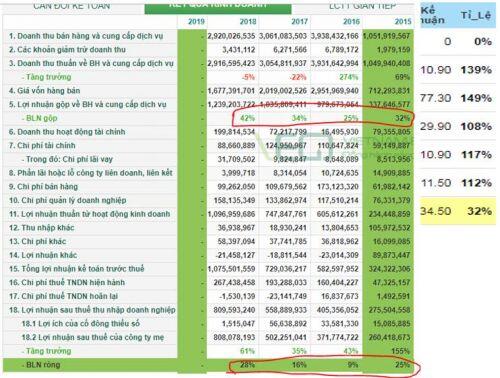Click row label '10. Chi phí quản lý doanh nghiệp'
Viewport: 500px width, 378px height.
68,200
